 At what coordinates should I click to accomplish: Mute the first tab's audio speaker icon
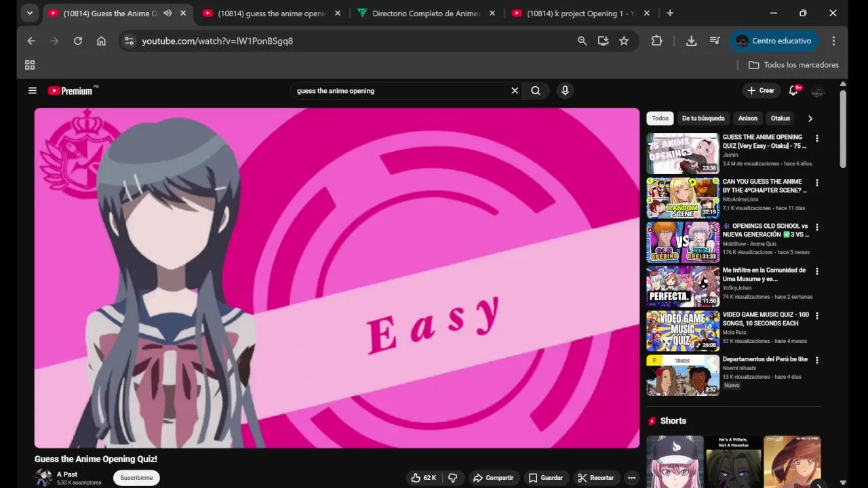pyautogui.click(x=167, y=13)
